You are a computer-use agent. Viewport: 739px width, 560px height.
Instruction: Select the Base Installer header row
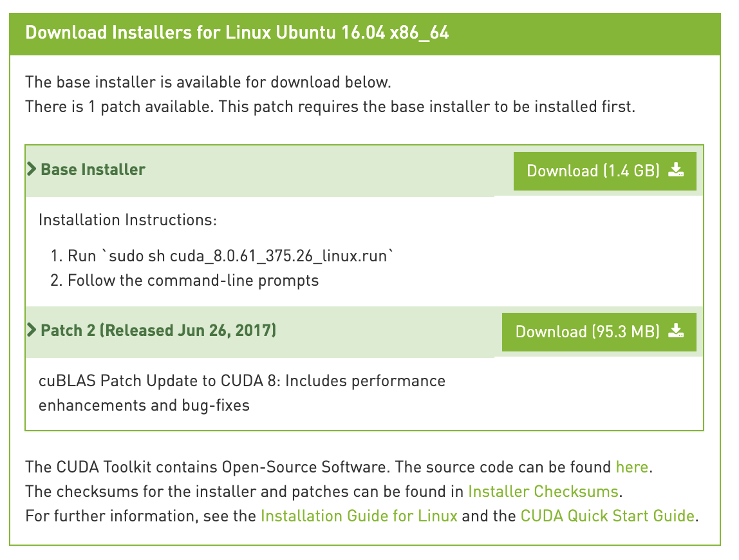click(257, 169)
